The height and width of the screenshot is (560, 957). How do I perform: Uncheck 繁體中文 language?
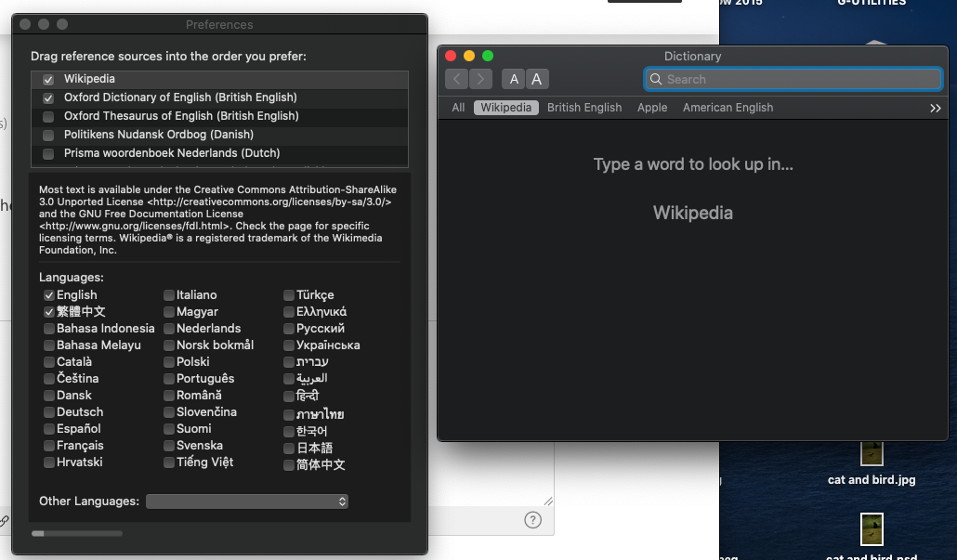[49, 312]
